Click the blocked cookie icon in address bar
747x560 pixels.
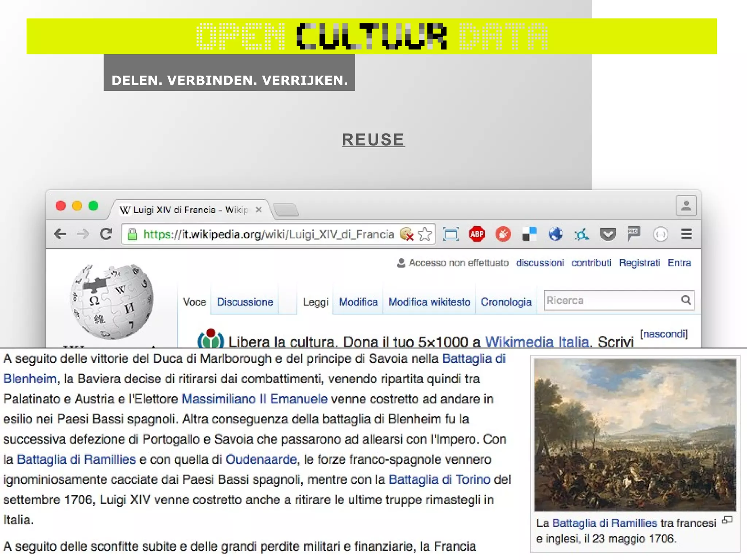point(406,234)
